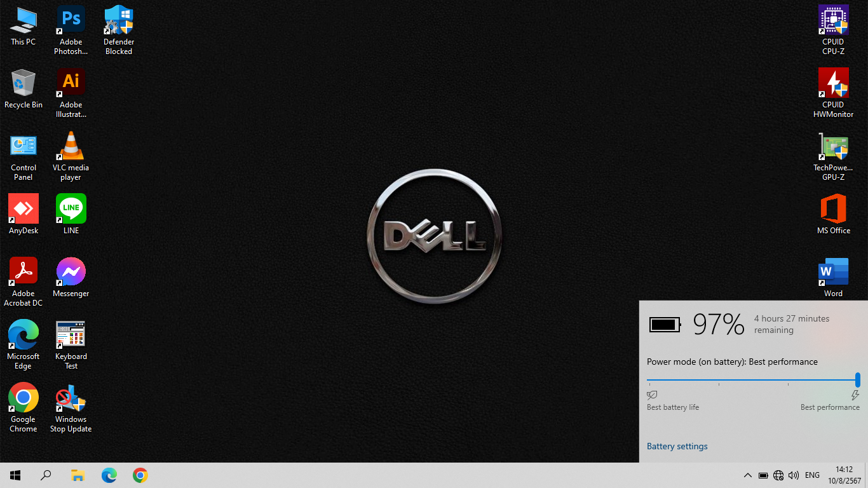Screen dimensions: 868x488
Task: Select the Google Chrome desktop shortcut
Action: 24,408
